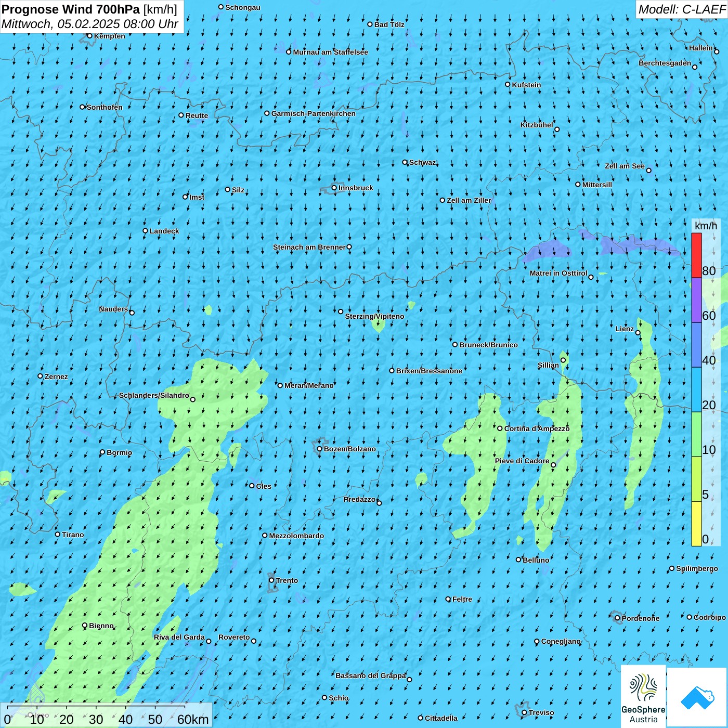Click the Innsbruck city marker
The width and height of the screenshot is (728, 728).
(x=334, y=188)
